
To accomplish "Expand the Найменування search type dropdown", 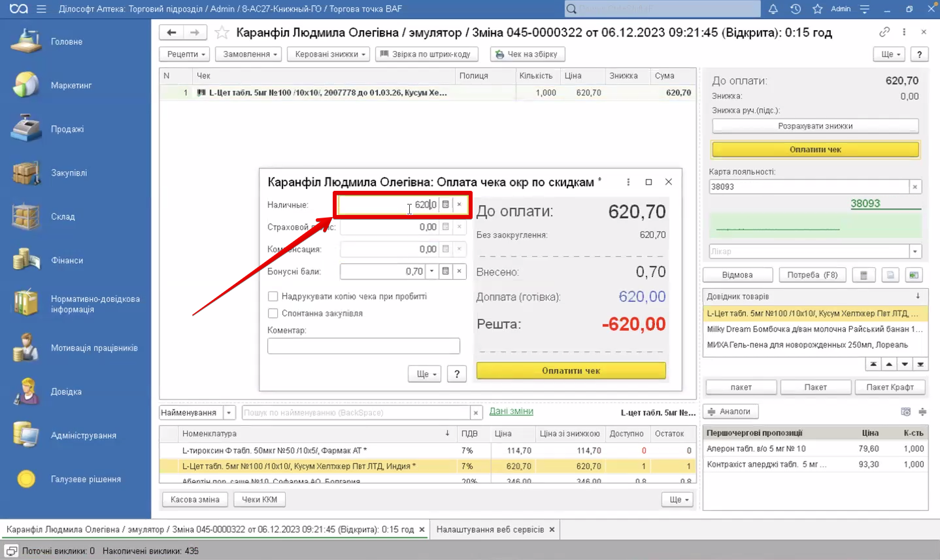I will coord(229,413).
